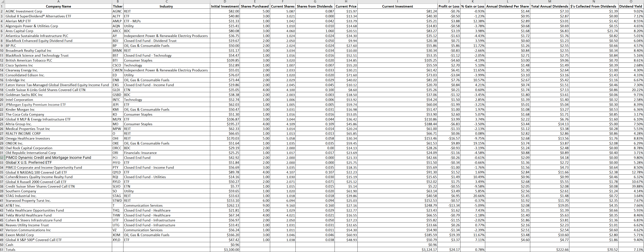Select total dividend yield '7.13%'

click(x=631, y=250)
